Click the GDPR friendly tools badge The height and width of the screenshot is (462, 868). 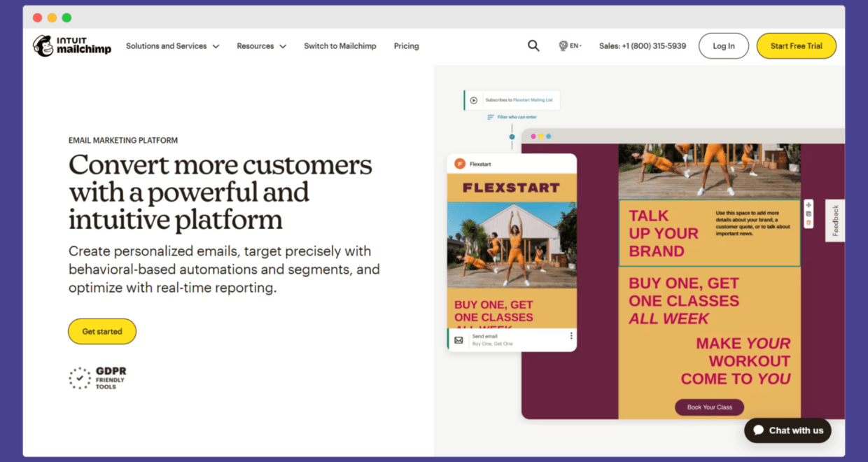97,378
